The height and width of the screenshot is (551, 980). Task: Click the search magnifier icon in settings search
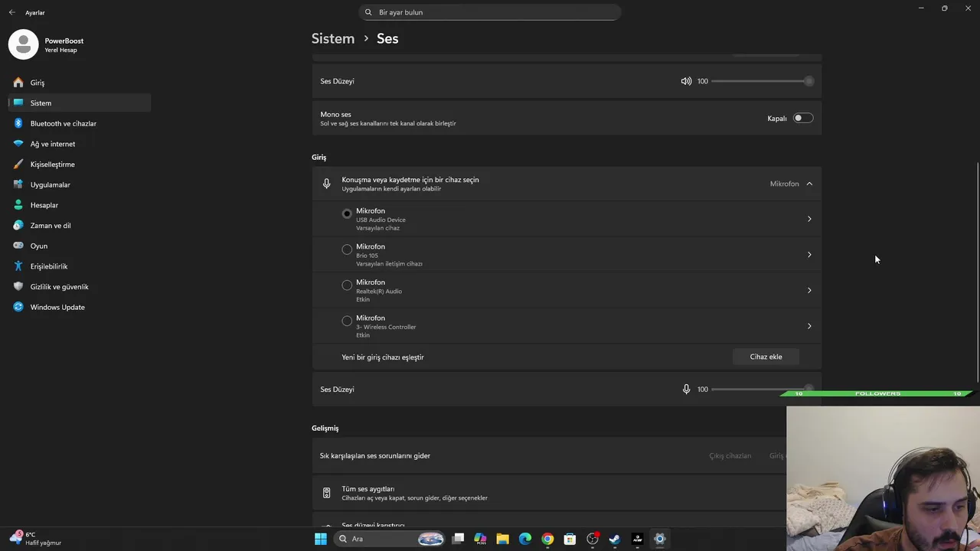368,12
